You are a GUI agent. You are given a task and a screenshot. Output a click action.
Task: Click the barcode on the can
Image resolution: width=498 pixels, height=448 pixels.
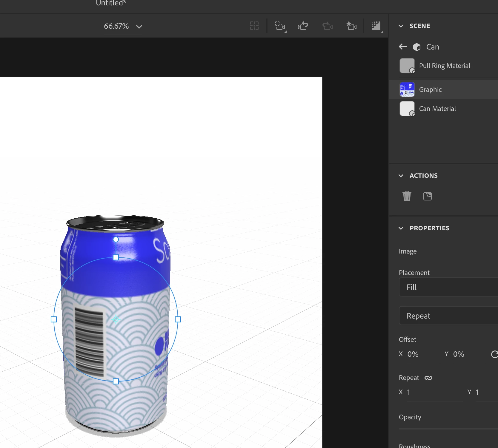89,343
